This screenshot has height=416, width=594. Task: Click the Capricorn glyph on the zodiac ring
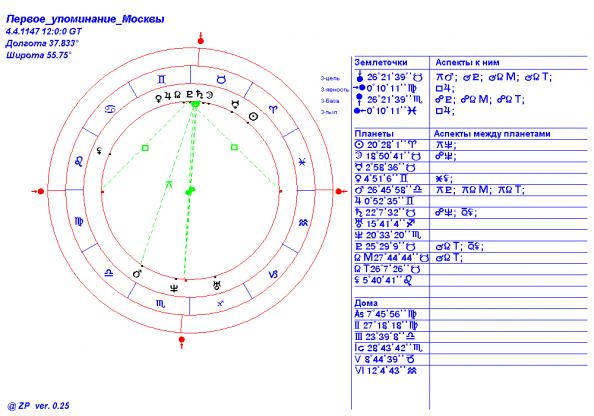(273, 275)
